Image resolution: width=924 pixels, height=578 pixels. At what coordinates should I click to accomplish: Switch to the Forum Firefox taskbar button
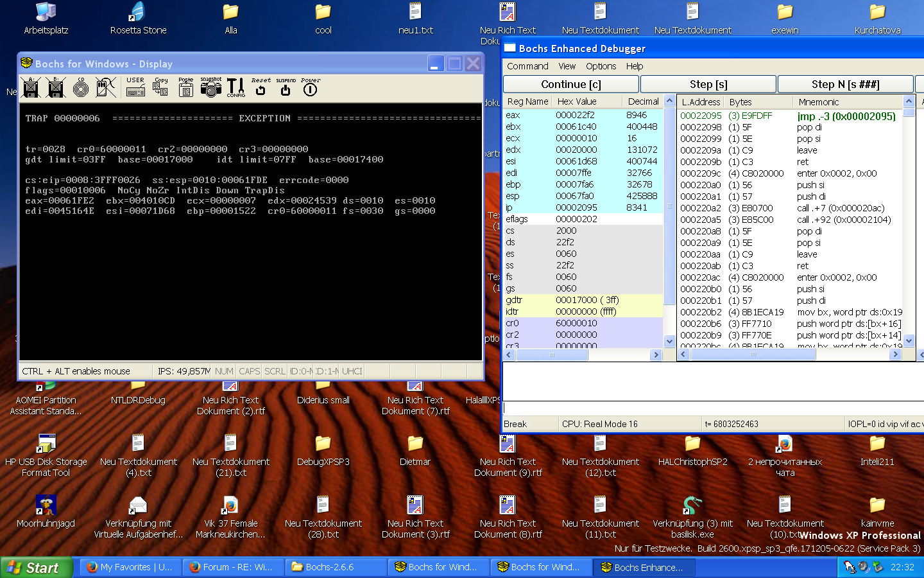pos(233,567)
